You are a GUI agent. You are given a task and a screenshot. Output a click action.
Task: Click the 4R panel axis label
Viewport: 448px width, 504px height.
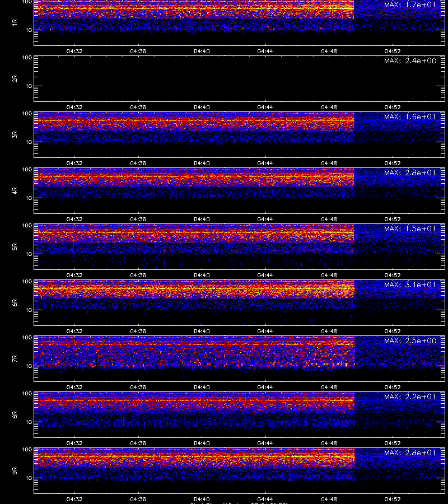tap(15, 190)
